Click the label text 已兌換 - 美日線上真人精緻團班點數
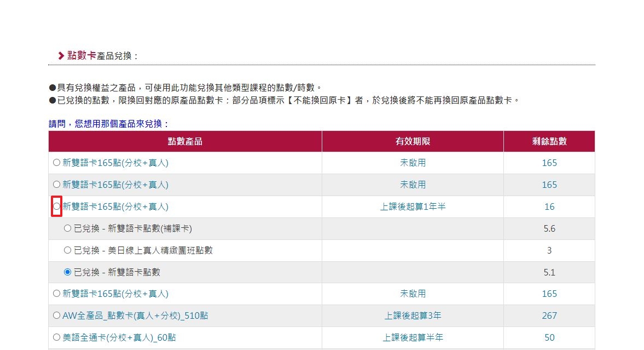644x350 pixels. point(143,250)
